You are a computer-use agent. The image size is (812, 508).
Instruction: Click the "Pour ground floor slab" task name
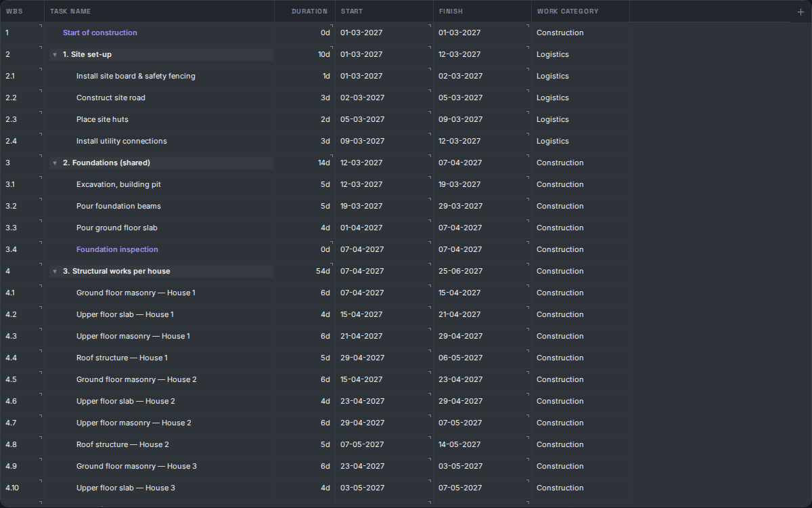click(117, 228)
